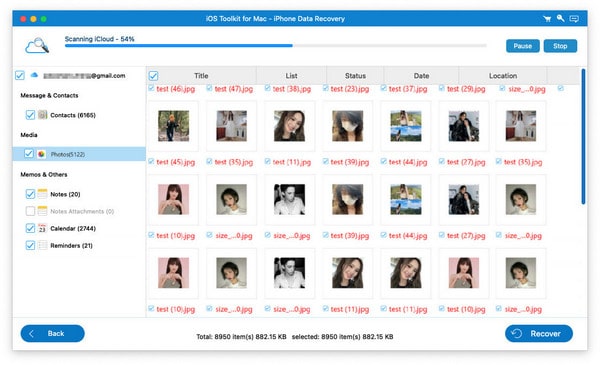This screenshot has height=365, width=600.
Task: Click the test (38).jpg file name
Action: tap(292, 89)
